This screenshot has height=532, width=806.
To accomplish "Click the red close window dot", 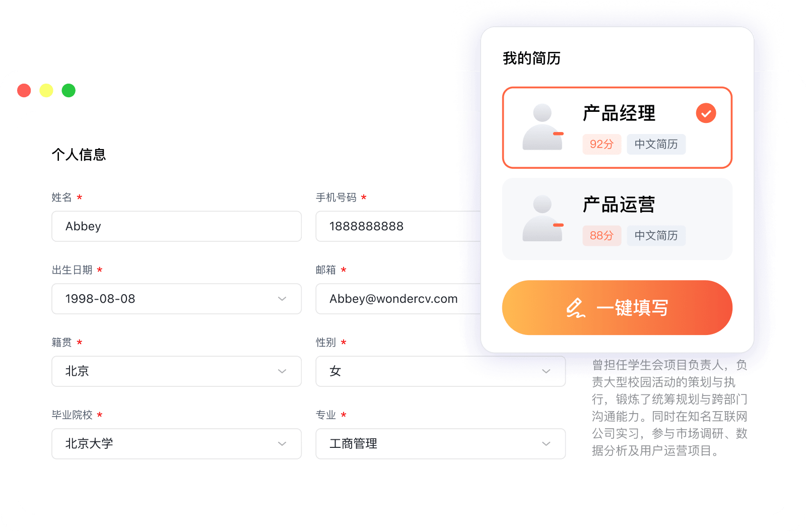I will pyautogui.click(x=24, y=91).
